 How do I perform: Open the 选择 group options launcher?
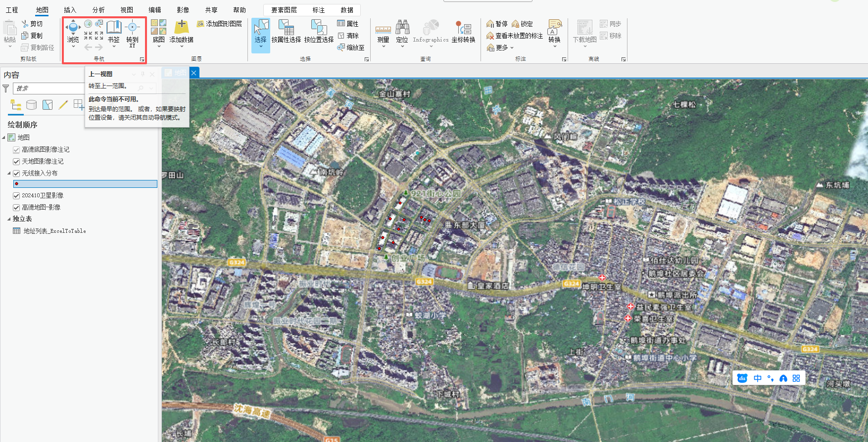[367, 59]
